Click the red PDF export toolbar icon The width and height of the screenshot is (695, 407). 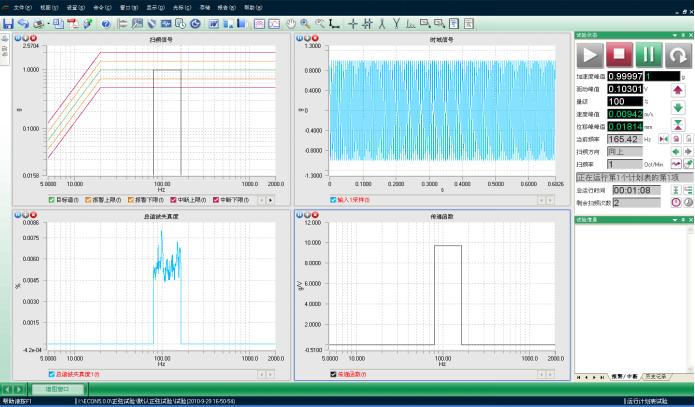click(x=72, y=23)
